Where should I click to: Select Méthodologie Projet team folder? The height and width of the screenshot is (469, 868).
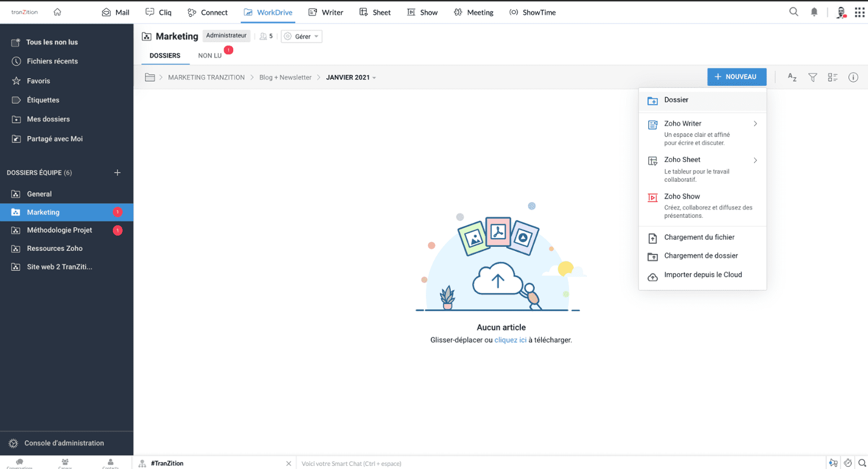pyautogui.click(x=67, y=230)
